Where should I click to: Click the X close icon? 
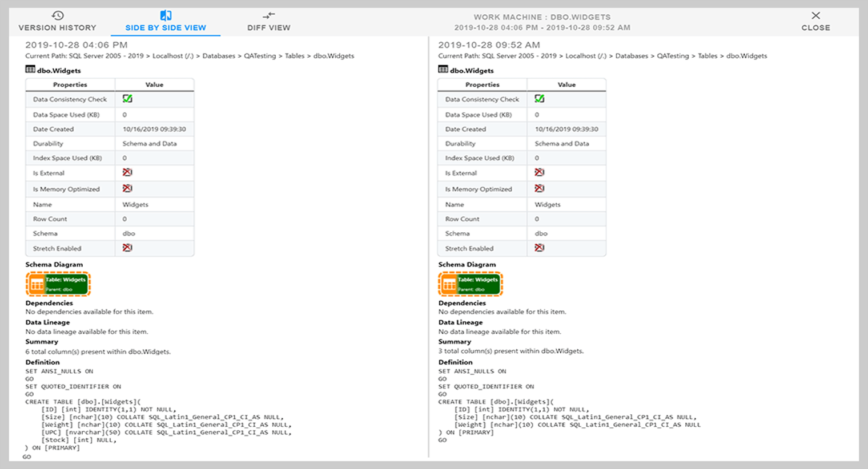pyautogui.click(x=815, y=15)
